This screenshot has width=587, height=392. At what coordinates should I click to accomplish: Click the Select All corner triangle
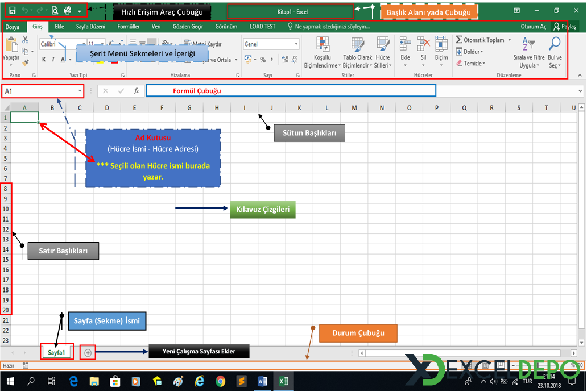(6, 108)
